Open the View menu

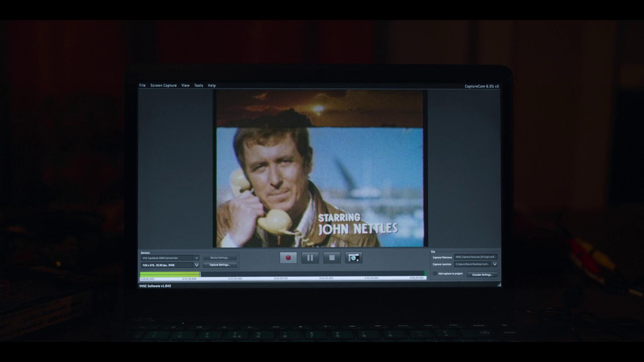click(185, 85)
